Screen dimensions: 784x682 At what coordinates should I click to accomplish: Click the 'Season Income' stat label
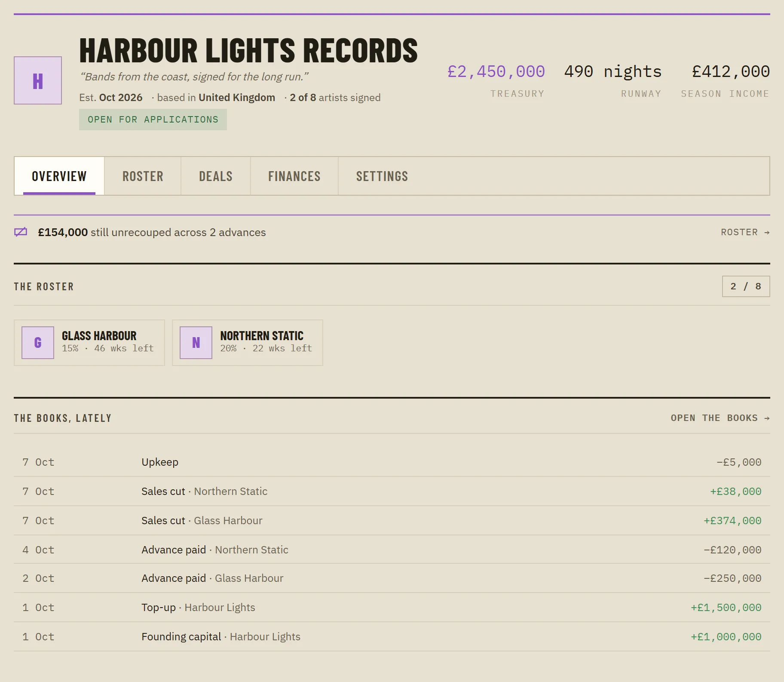pos(725,94)
